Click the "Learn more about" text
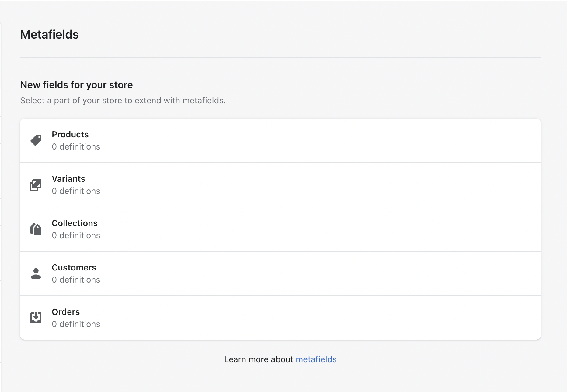 (259, 359)
